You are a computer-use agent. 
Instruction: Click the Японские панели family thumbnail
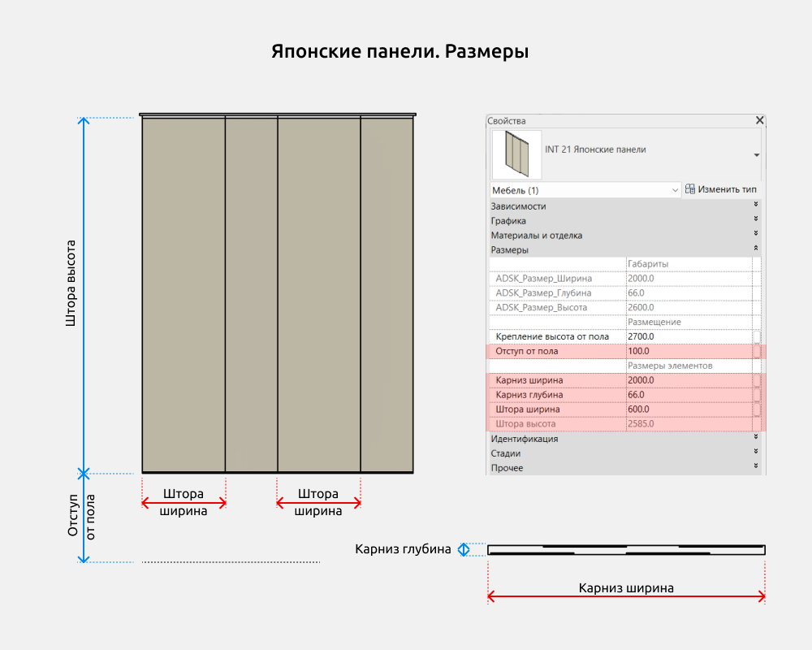click(516, 154)
